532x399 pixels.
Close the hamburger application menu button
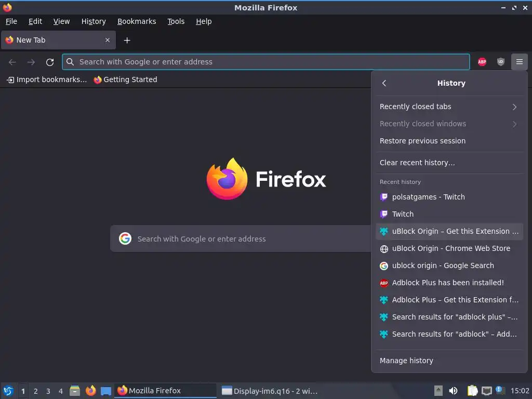[519, 62]
